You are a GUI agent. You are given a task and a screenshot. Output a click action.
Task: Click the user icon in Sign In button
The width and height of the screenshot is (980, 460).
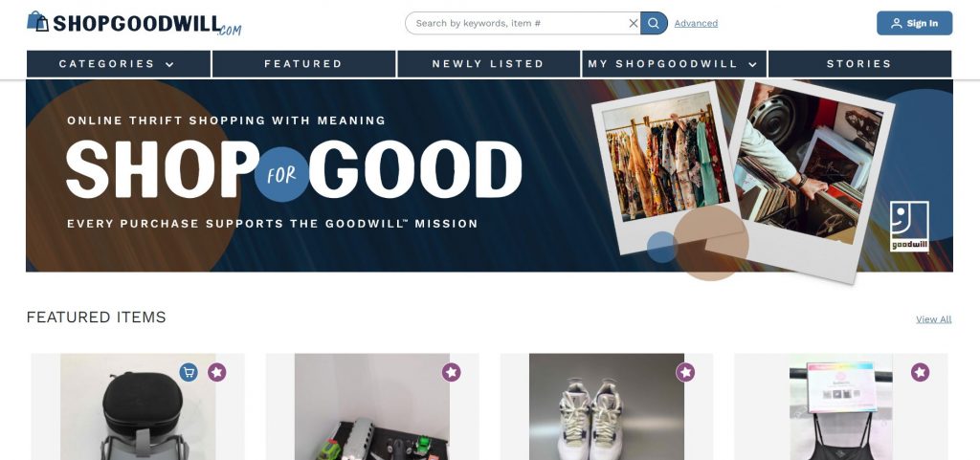point(896,23)
